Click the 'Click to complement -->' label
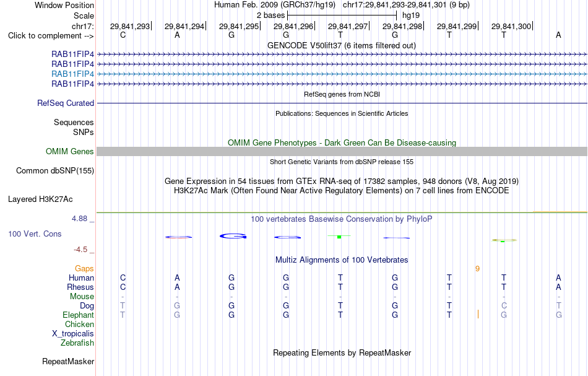588x376 pixels. tap(51, 36)
